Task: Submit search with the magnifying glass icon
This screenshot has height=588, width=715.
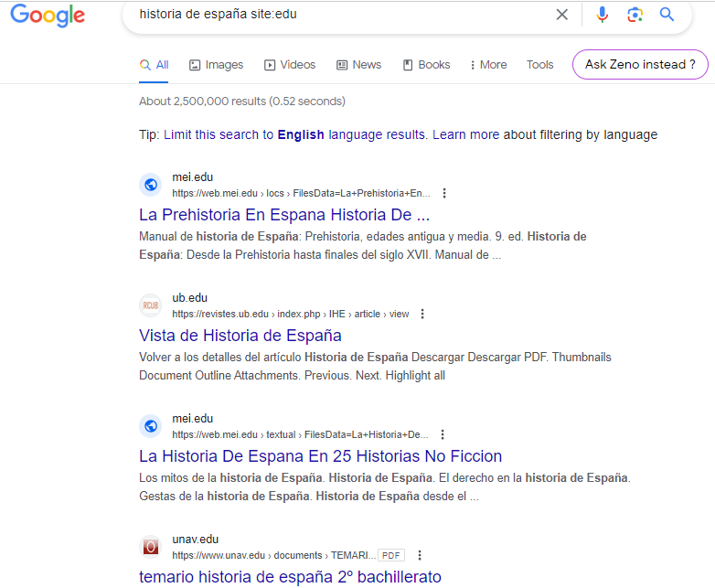Action: (x=667, y=15)
